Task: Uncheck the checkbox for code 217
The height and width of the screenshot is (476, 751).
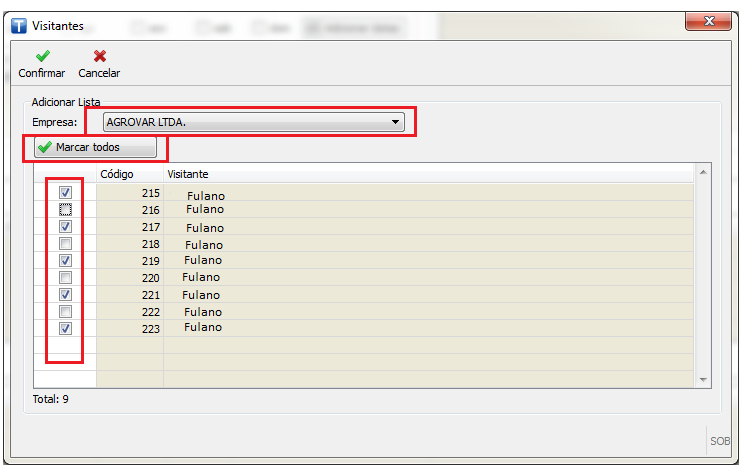Action: 65,227
